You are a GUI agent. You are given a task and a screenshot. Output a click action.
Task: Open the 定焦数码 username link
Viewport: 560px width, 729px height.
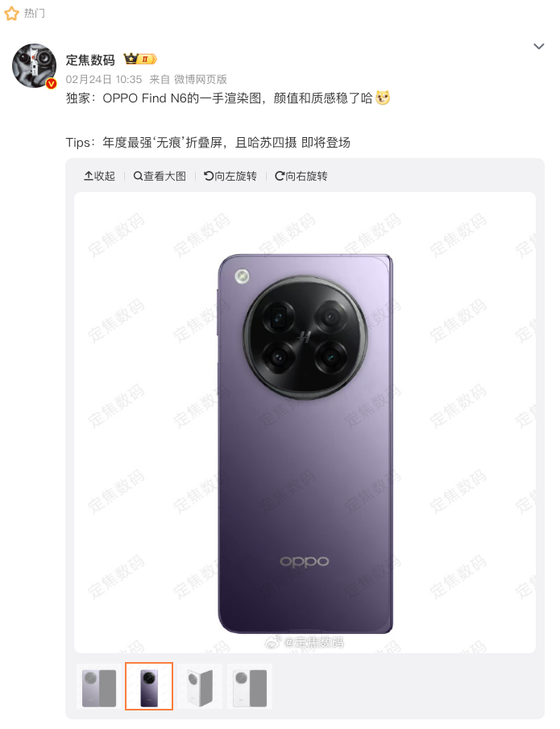tap(90, 60)
